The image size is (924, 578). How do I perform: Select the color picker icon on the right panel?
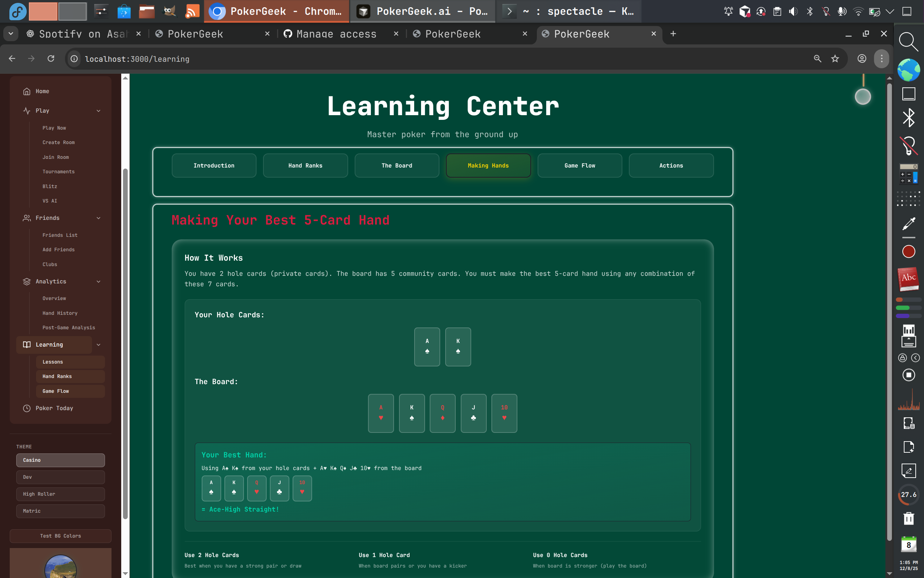click(908, 223)
